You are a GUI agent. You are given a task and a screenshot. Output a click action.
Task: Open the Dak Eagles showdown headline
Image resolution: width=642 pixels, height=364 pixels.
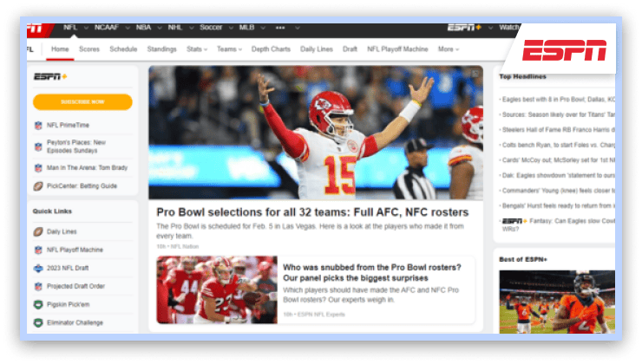[x=557, y=175]
